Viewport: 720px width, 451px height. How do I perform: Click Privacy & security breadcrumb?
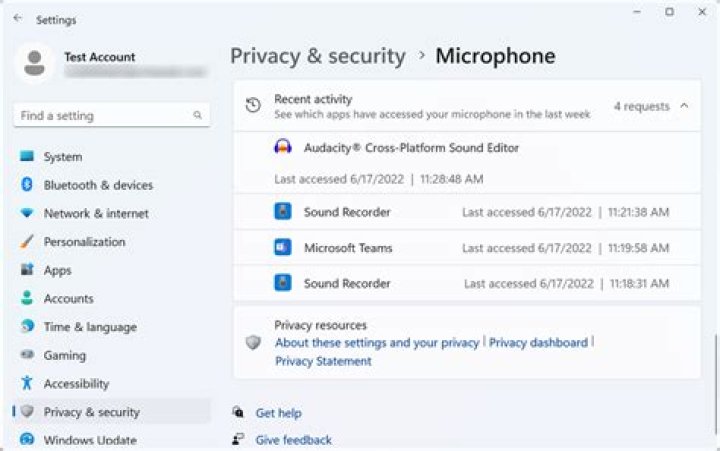pos(318,56)
